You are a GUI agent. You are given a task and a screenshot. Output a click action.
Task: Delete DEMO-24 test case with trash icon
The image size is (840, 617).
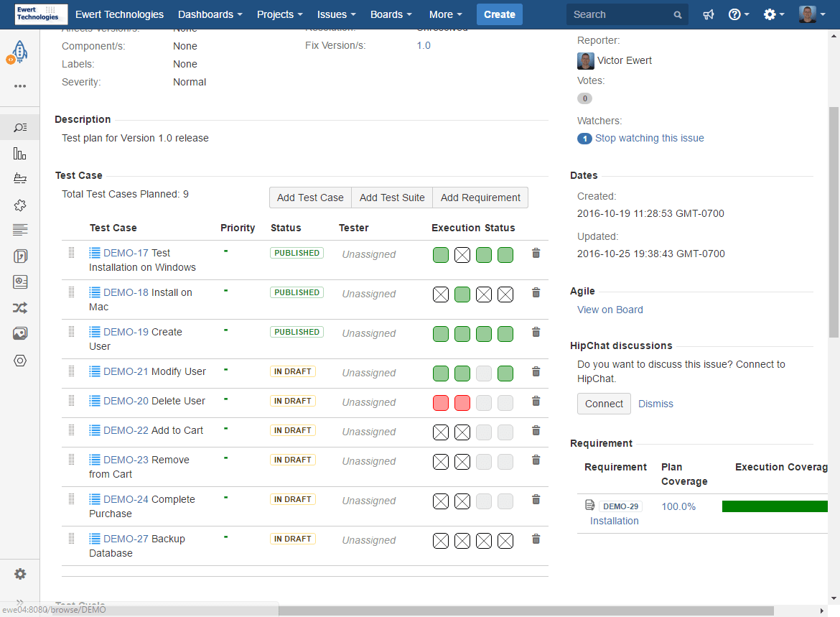pos(536,500)
